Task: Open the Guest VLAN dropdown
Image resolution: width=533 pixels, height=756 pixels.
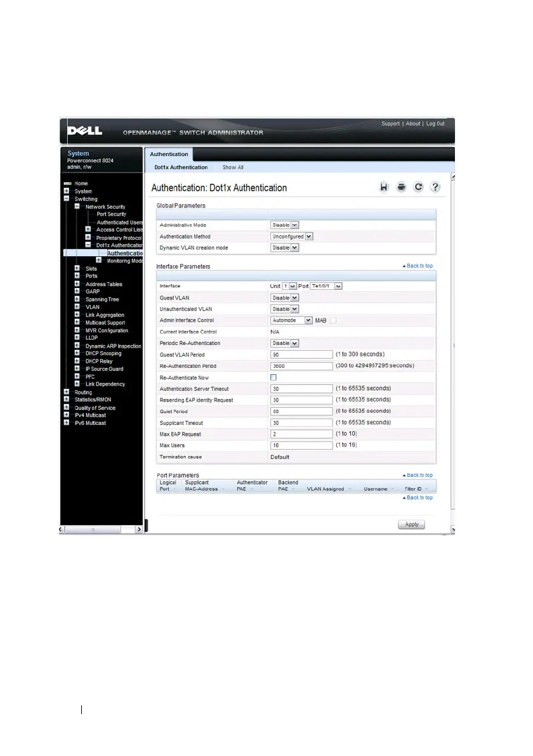Action: pos(285,298)
